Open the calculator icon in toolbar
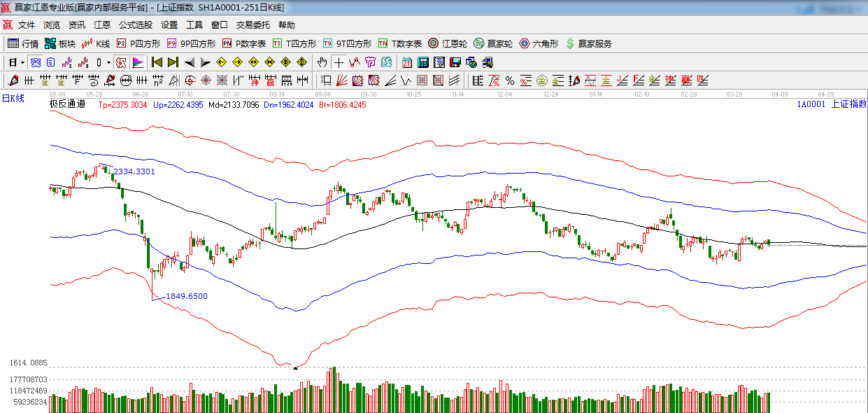868x413 pixels. (422, 62)
